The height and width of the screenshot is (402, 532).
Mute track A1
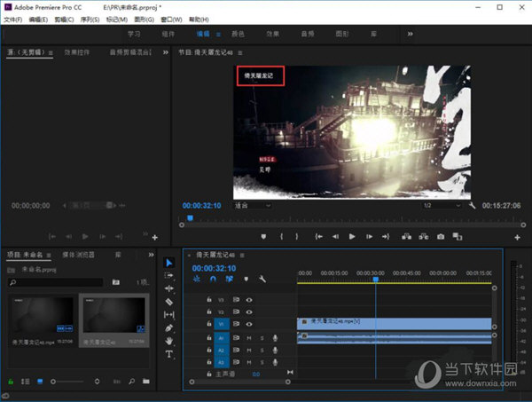249,338
